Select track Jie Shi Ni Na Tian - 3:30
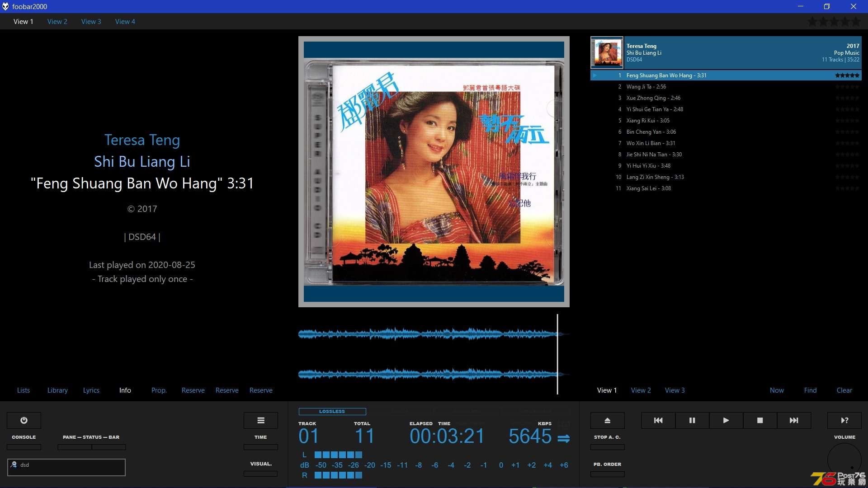868x488 pixels. [x=726, y=155]
